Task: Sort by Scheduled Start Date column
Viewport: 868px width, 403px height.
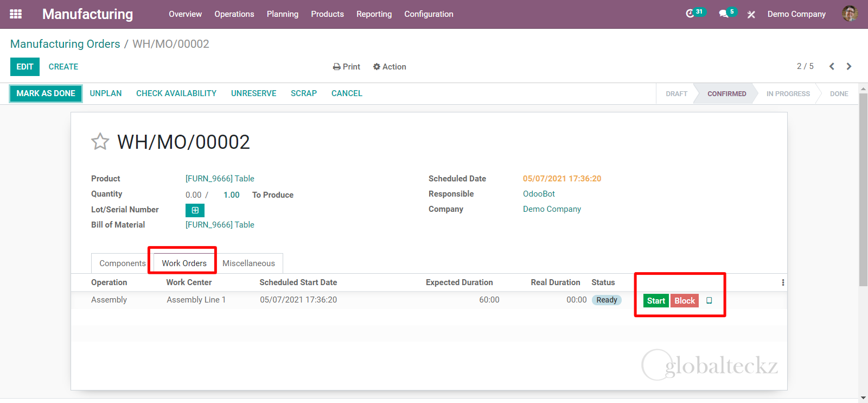Action: pyautogui.click(x=298, y=282)
